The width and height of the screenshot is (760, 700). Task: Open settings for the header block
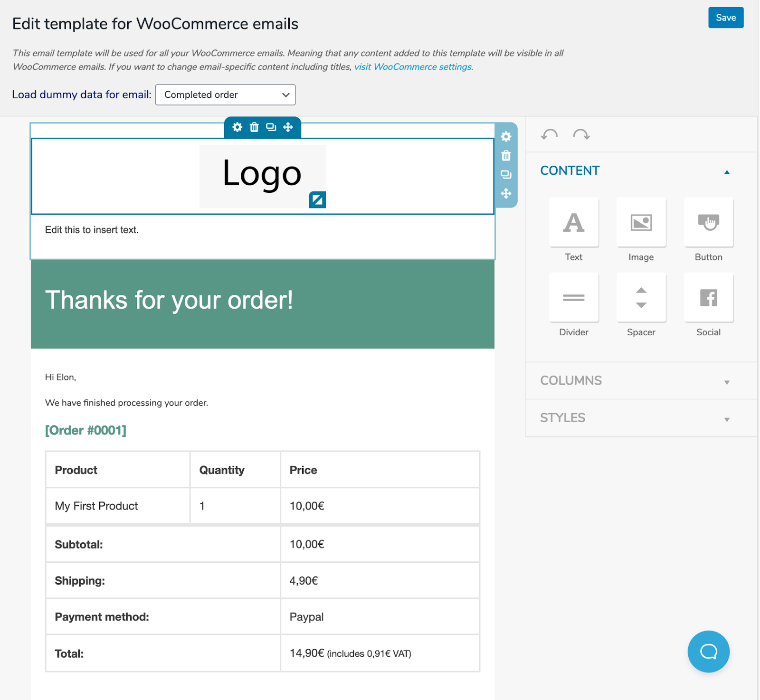pyautogui.click(x=237, y=127)
